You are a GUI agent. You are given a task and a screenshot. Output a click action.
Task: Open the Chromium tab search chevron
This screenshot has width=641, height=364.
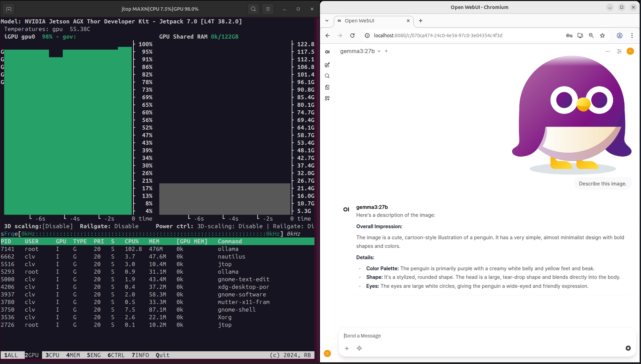tap(327, 21)
